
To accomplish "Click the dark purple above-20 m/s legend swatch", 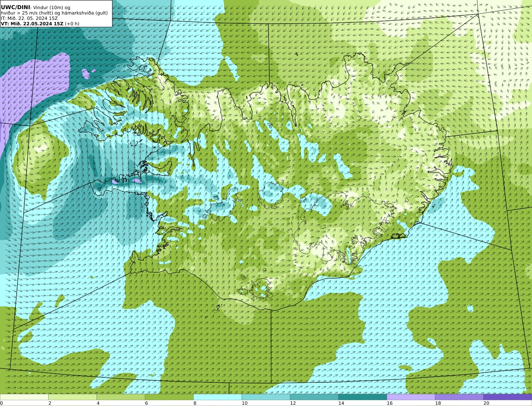I will (507, 397).
